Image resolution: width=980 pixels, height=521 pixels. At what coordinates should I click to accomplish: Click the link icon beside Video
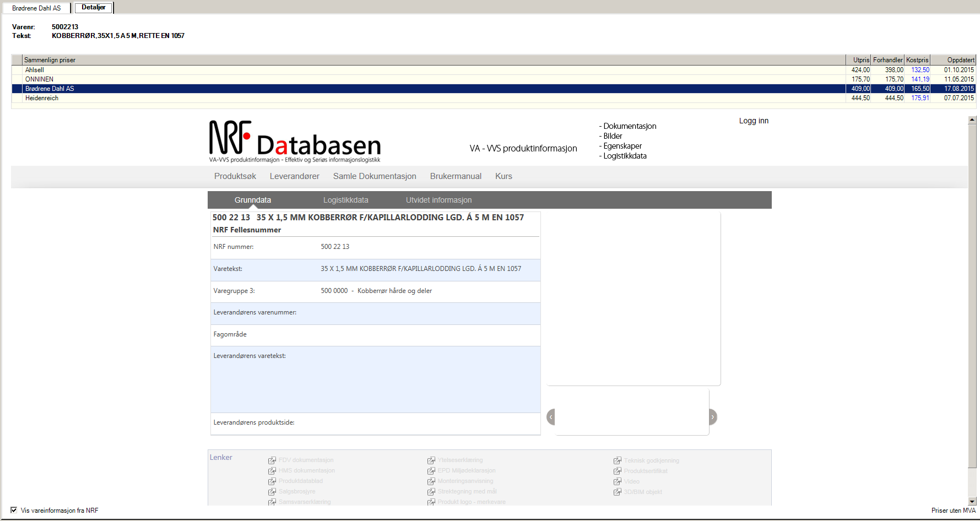[618, 481]
